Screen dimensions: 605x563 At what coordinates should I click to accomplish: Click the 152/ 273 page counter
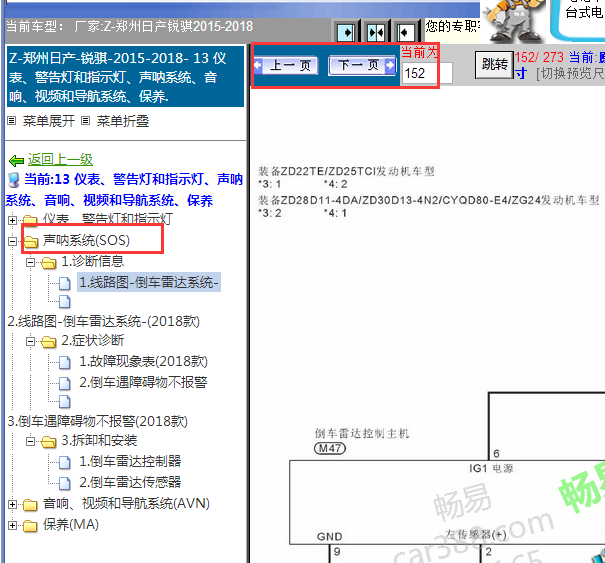[539, 57]
